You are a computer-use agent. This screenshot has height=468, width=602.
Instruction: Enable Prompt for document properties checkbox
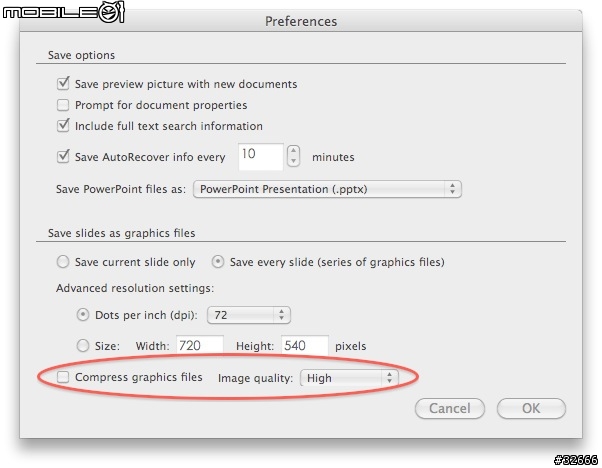click(x=63, y=105)
